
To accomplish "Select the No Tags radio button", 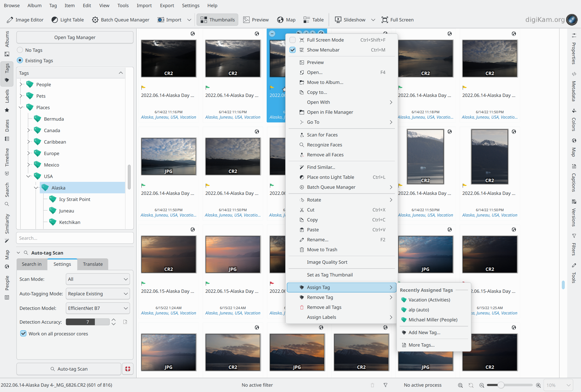I will [x=20, y=50].
